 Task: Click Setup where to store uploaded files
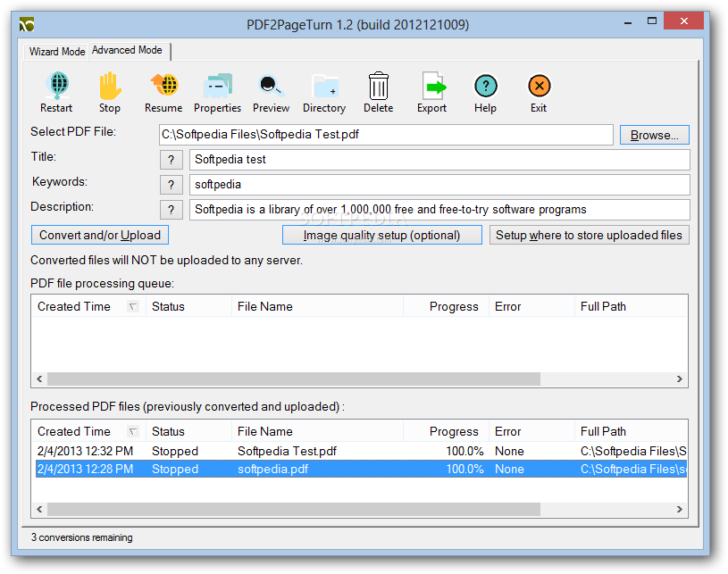[589, 236]
